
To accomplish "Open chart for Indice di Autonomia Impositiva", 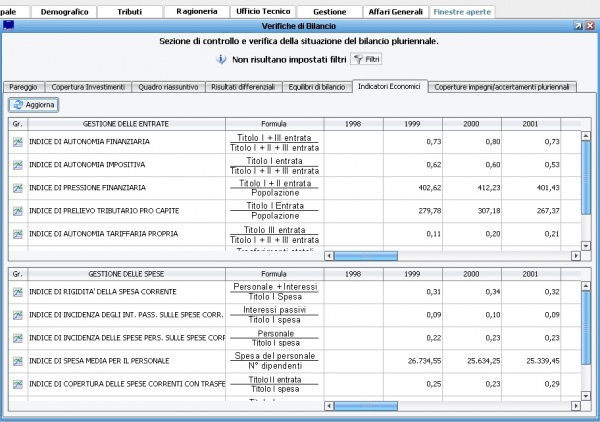I will point(18,165).
